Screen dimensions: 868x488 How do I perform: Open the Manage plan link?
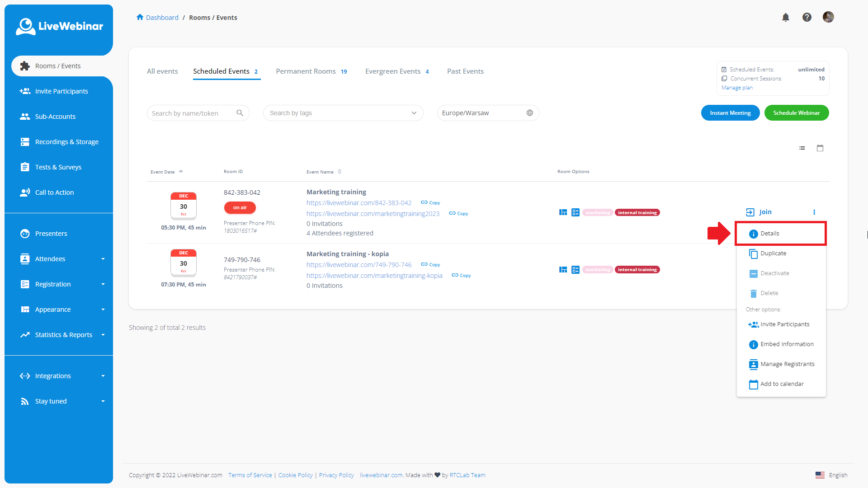[737, 88]
